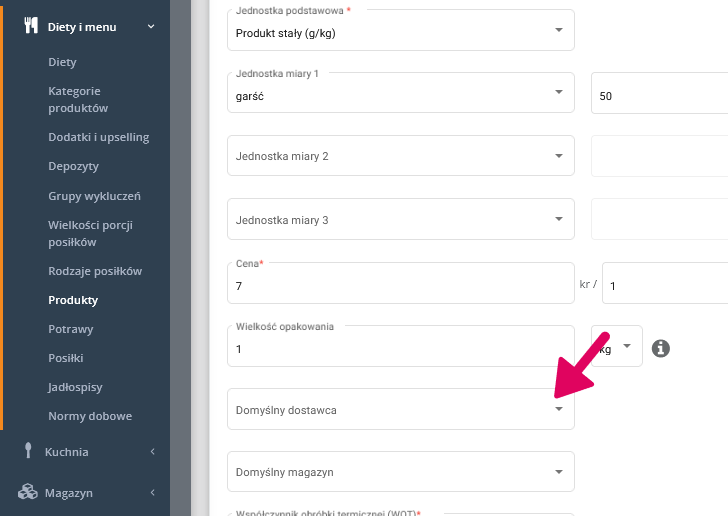
Task: Click the Kuchnia spoon icon
Action: click(29, 451)
